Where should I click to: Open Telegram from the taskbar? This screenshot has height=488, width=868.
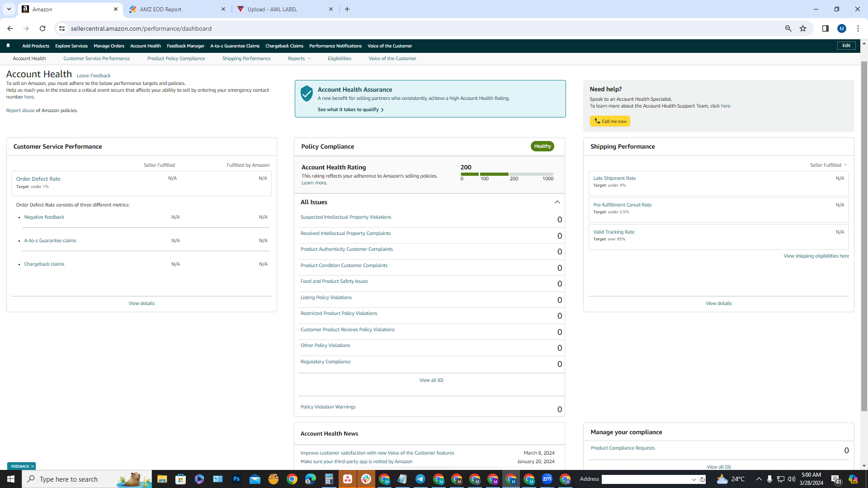click(x=420, y=479)
